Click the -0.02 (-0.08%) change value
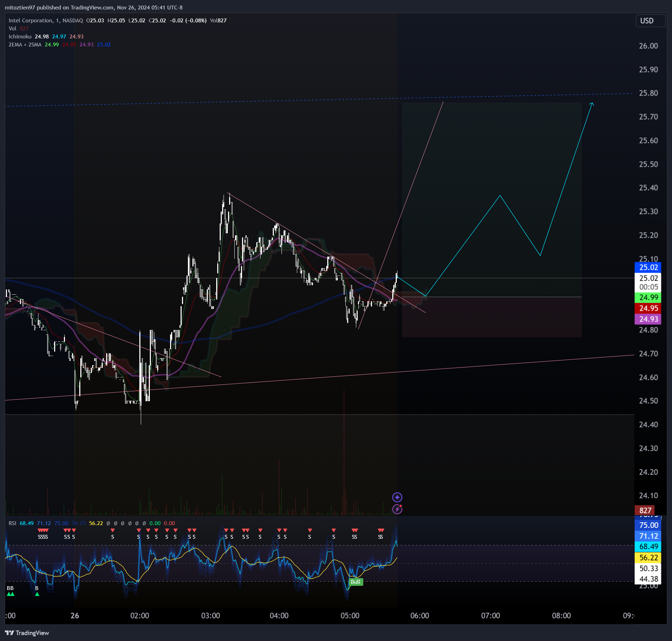 point(188,21)
